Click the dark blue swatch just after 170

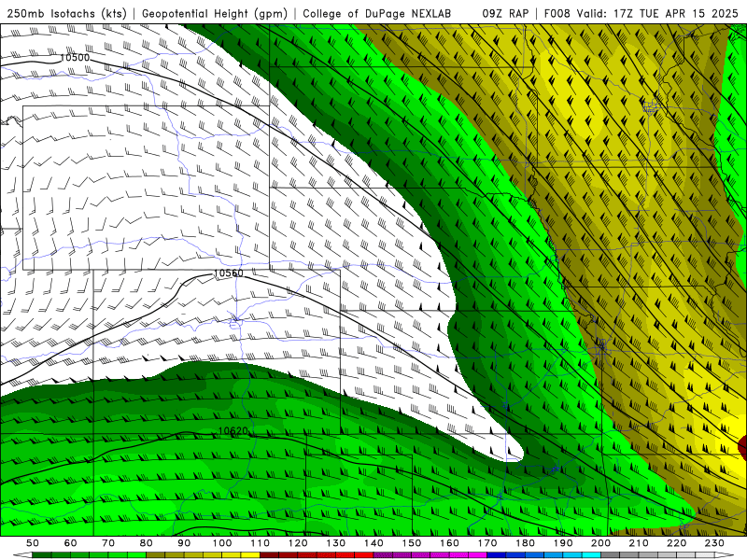click(497, 555)
